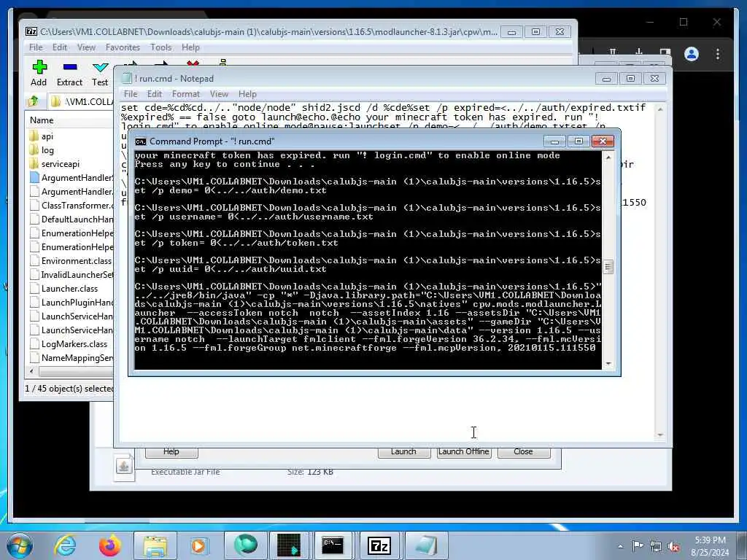Open the Help menu in Notepad
The image size is (747, 560).
(247, 94)
